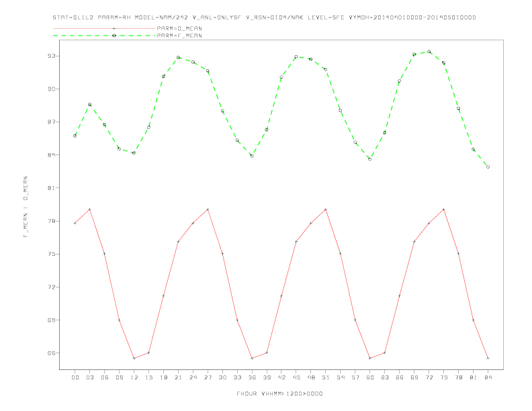Click the x-axis tick label 54
532x411 pixels.
click(341, 377)
